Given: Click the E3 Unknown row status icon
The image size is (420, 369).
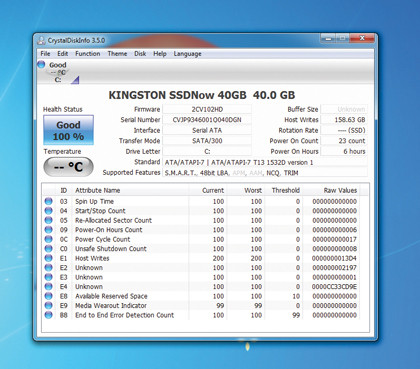Looking at the screenshot, I should tap(49, 277).
